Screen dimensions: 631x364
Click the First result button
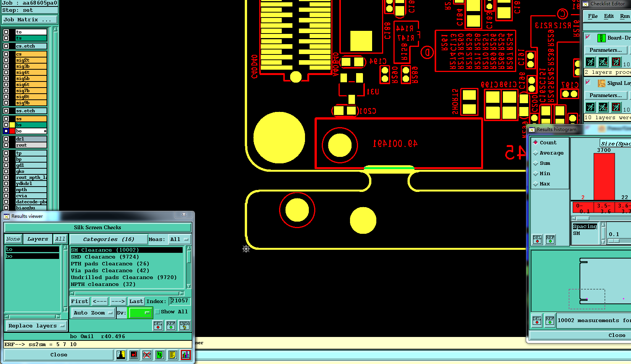79,301
